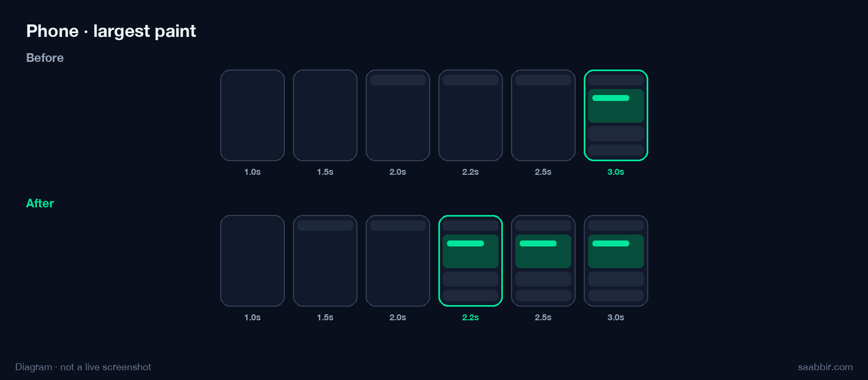Click the 1.5s label in the After row
868x380 pixels.
pos(325,318)
